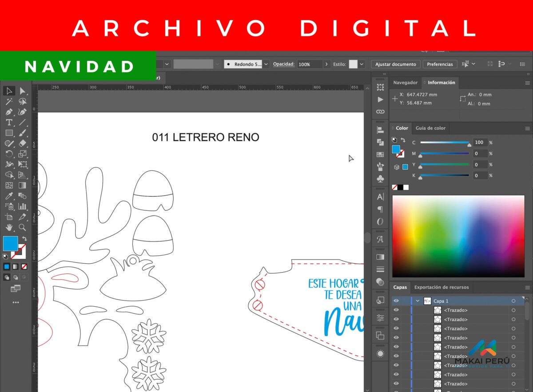
Task: Select the Zoom tool
Action: (23, 227)
